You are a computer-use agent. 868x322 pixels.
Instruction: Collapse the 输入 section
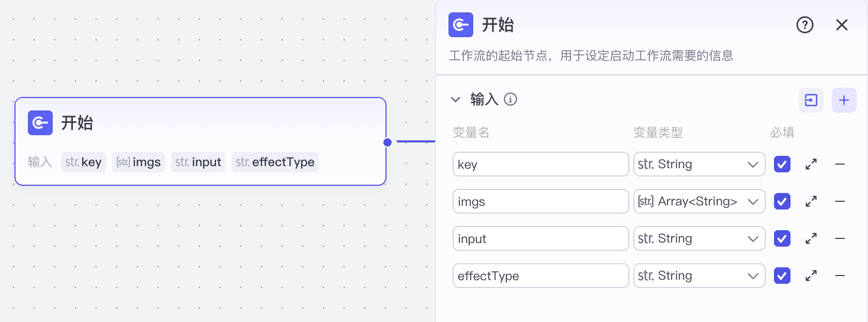(x=455, y=100)
